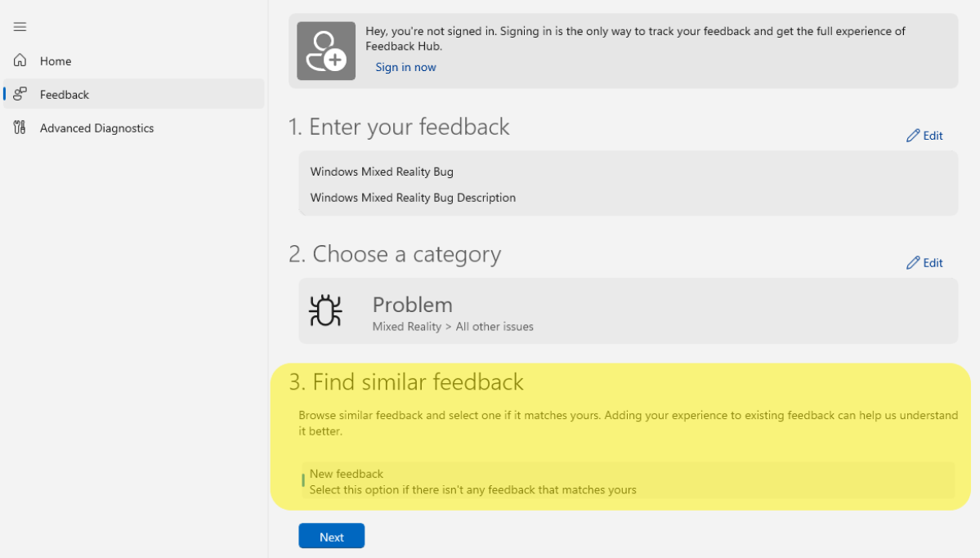Click the add-account avatar icon

(x=326, y=51)
